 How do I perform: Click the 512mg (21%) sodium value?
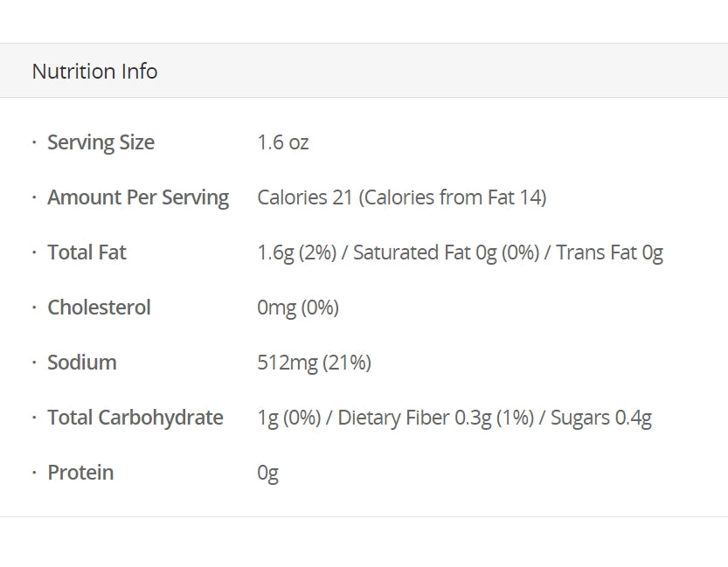click(x=314, y=363)
